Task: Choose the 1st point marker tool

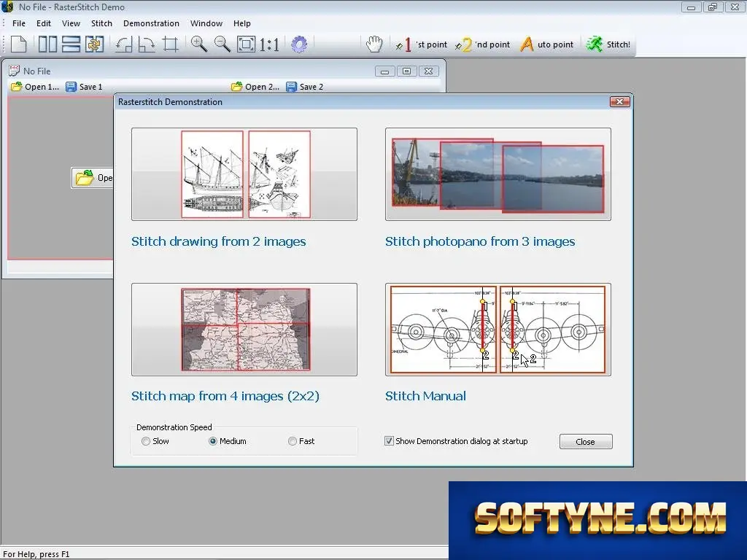Action: (x=421, y=44)
